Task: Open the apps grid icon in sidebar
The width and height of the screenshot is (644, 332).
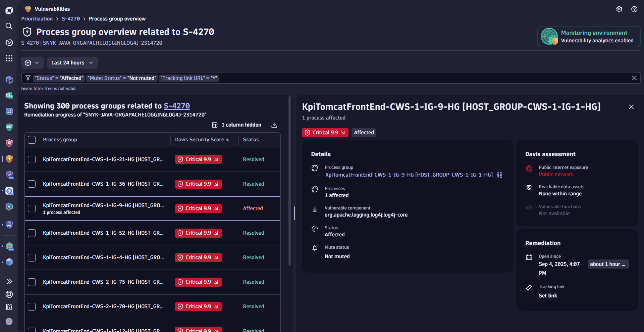Action: [9, 58]
